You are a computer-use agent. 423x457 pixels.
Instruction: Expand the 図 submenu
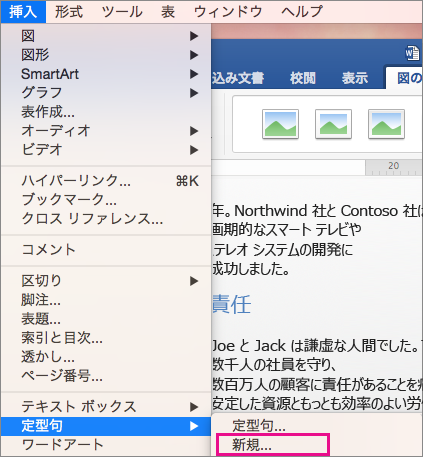coord(106,36)
